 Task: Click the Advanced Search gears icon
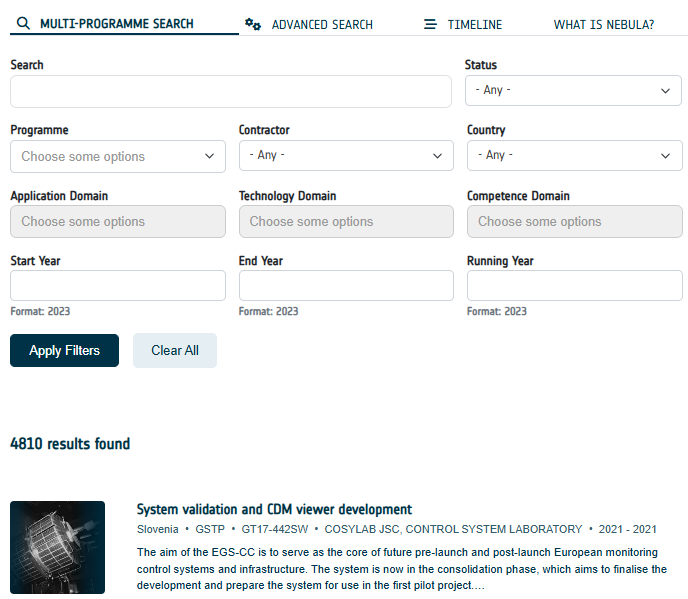(253, 24)
